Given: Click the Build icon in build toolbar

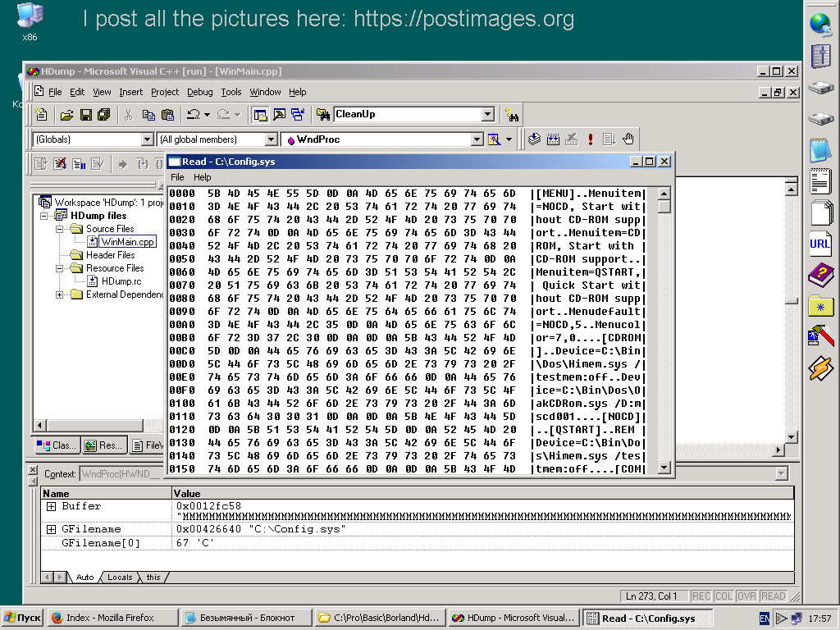Looking at the screenshot, I should coord(553,139).
